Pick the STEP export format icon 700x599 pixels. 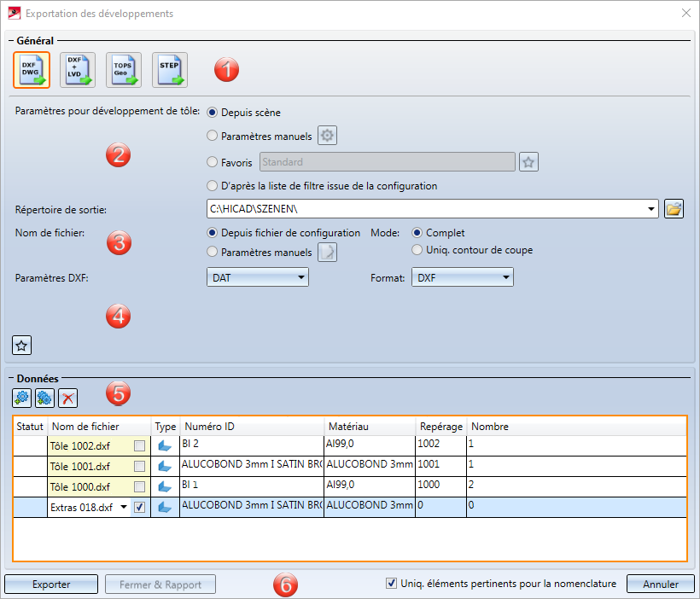point(170,70)
